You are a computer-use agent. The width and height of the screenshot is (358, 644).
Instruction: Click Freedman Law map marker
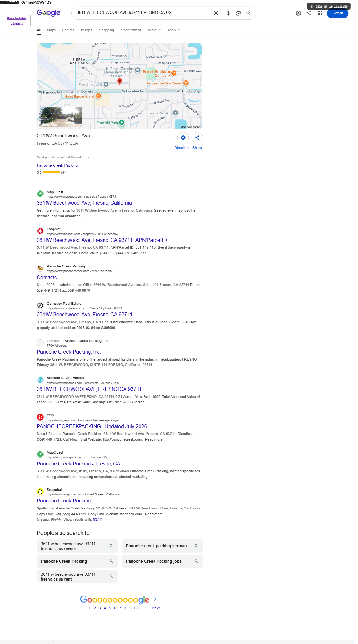(x=106, y=84)
